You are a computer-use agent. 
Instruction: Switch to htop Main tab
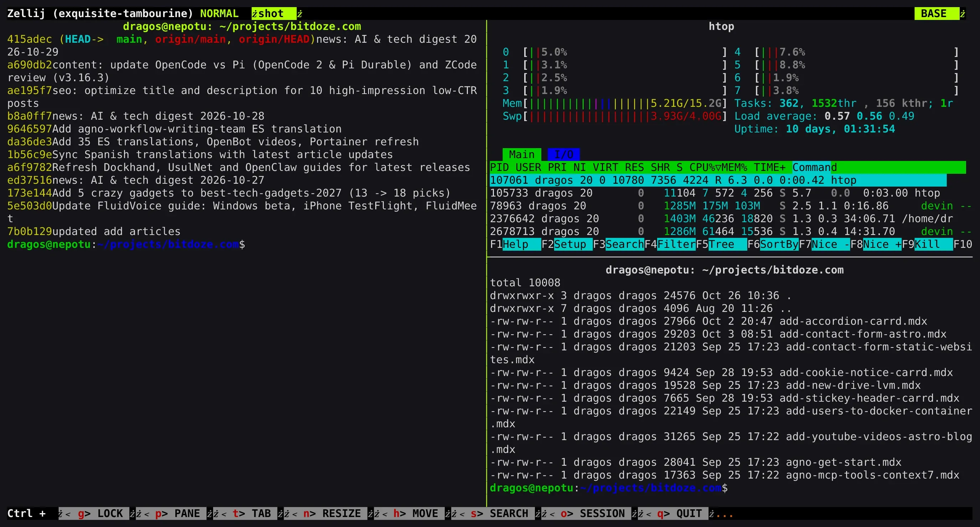[522, 155]
